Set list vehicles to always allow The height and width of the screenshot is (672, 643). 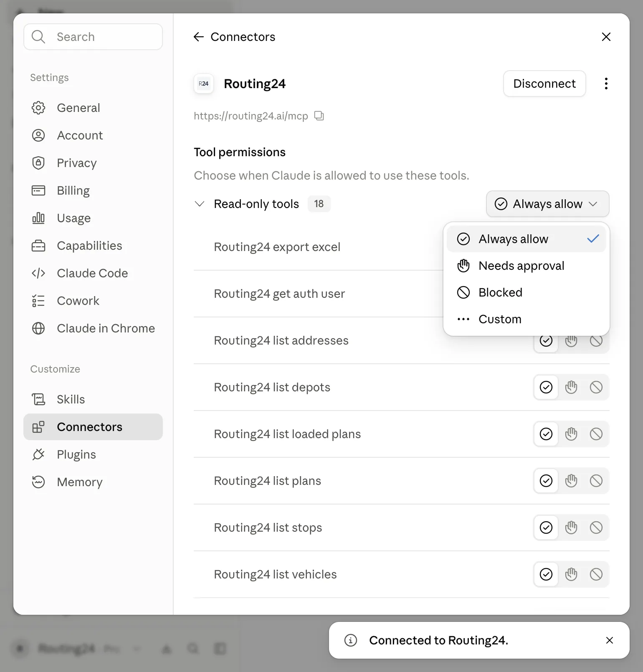[546, 574]
